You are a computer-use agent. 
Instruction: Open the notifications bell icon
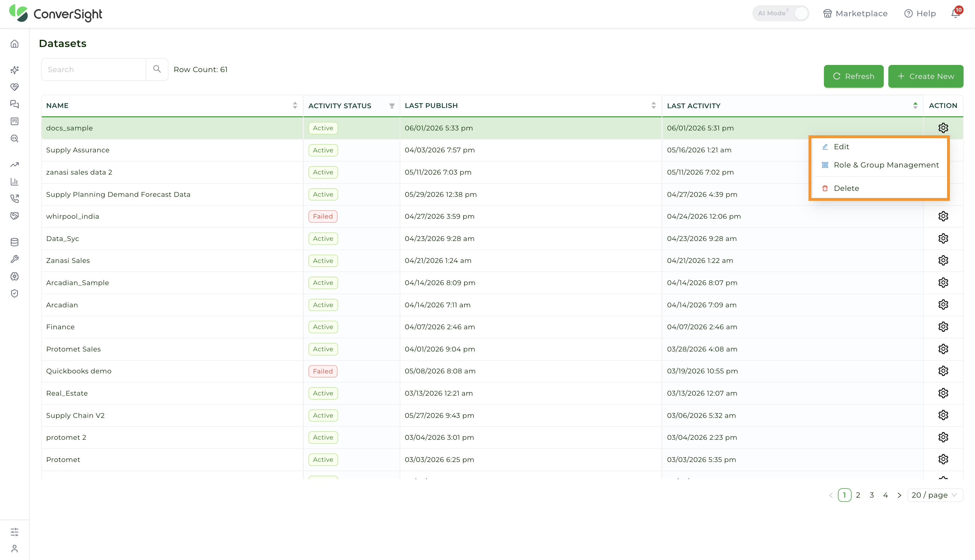coord(956,13)
